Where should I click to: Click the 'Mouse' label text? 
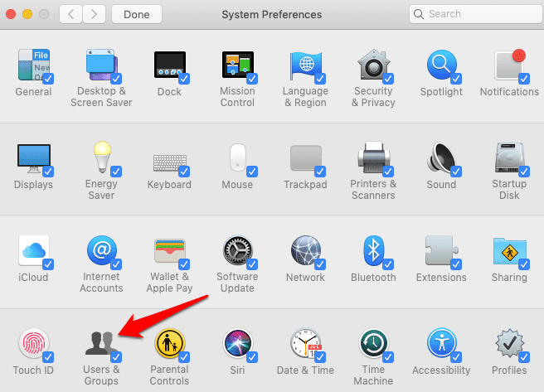237,184
